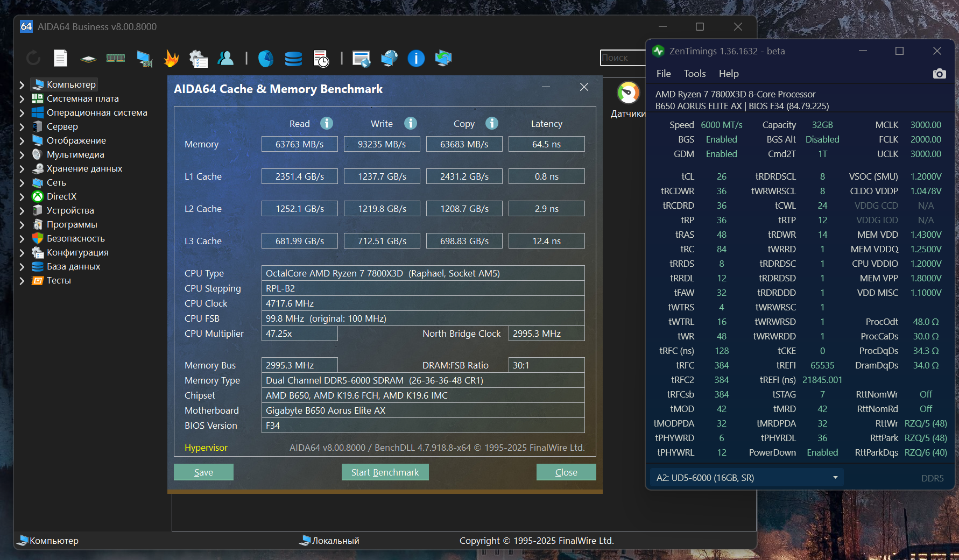Click the Memory Write value 93235 MB/s
Viewport: 959px width, 560px height.
[x=382, y=144]
